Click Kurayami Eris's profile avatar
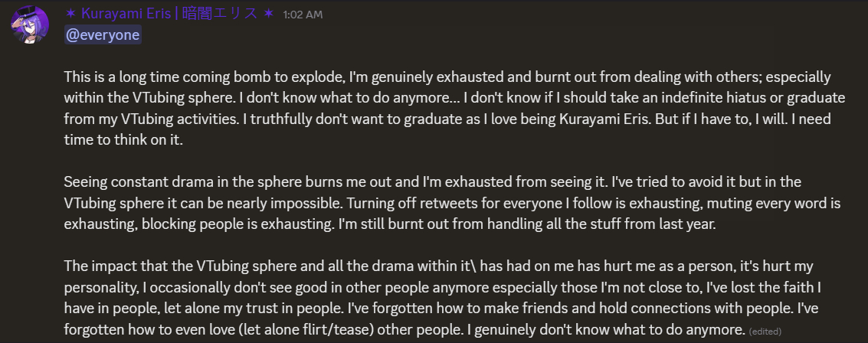This screenshot has width=868, height=343. point(30,26)
